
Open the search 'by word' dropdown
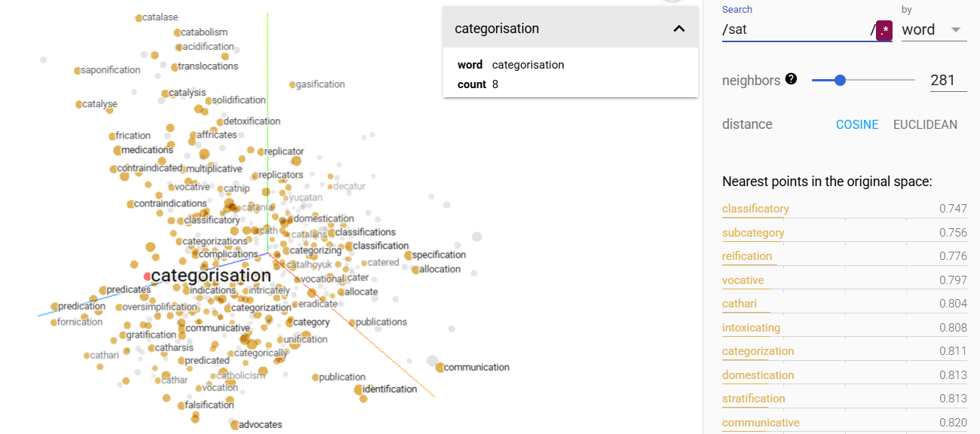coord(933,30)
